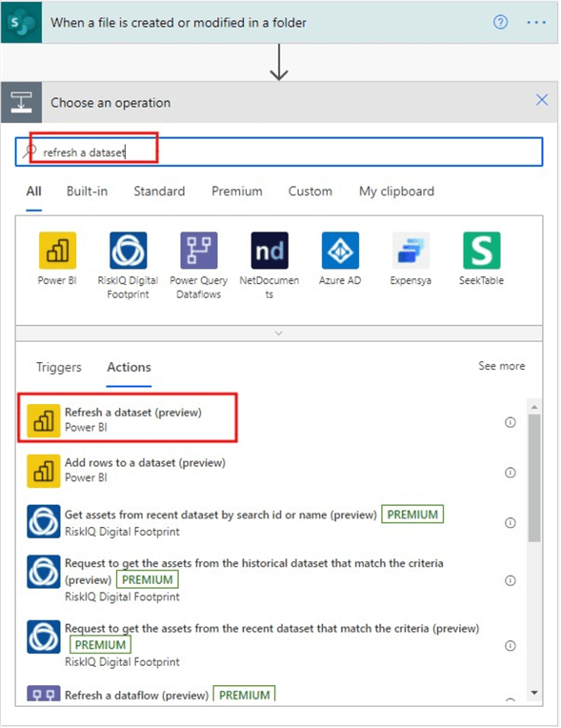Choose the Power Query Dataflows connector
Image resolution: width=561 pixels, height=728 pixels.
click(199, 251)
